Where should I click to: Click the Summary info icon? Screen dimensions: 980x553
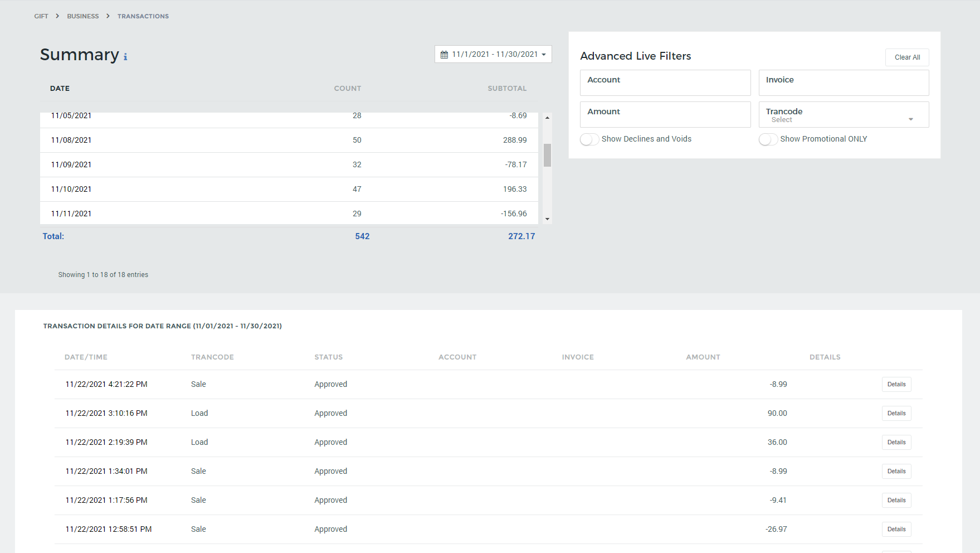pyautogui.click(x=125, y=57)
